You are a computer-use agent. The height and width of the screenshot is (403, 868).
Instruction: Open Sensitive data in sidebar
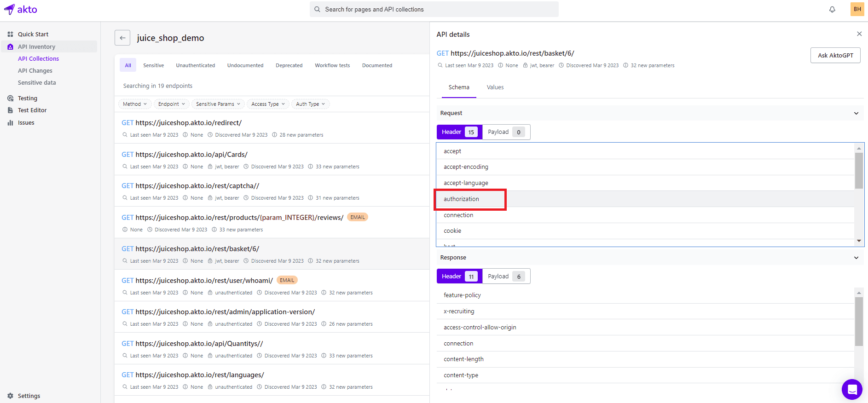(x=37, y=82)
